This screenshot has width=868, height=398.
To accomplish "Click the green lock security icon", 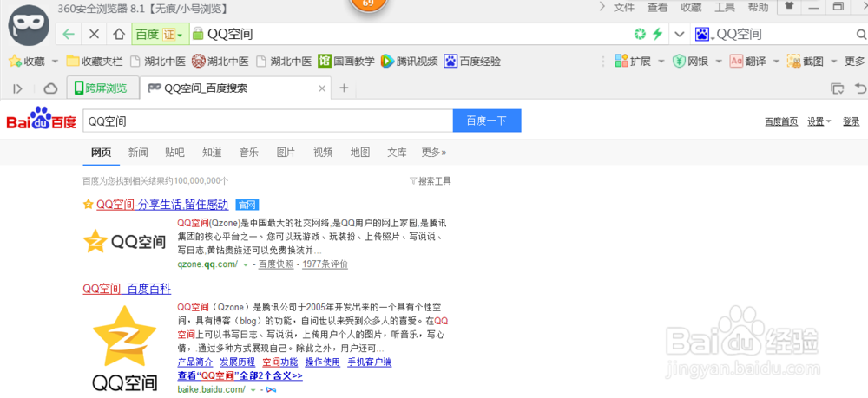I will tap(198, 35).
